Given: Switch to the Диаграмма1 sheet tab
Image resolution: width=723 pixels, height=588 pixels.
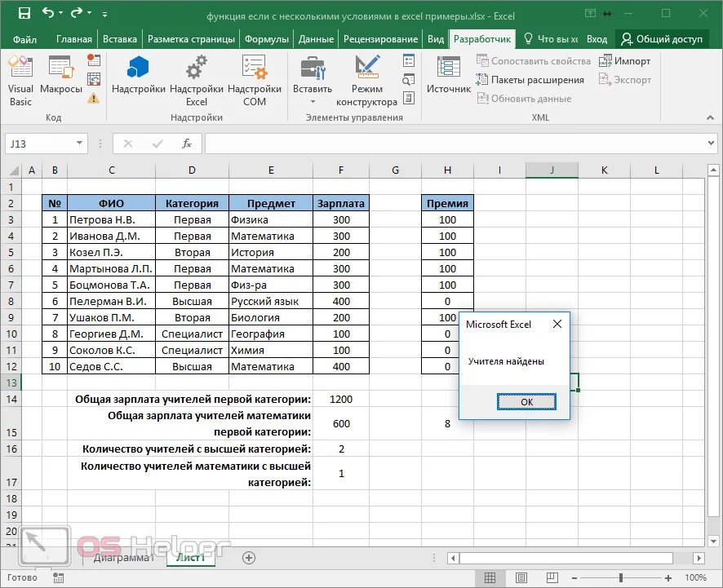Looking at the screenshot, I should coord(123,558).
